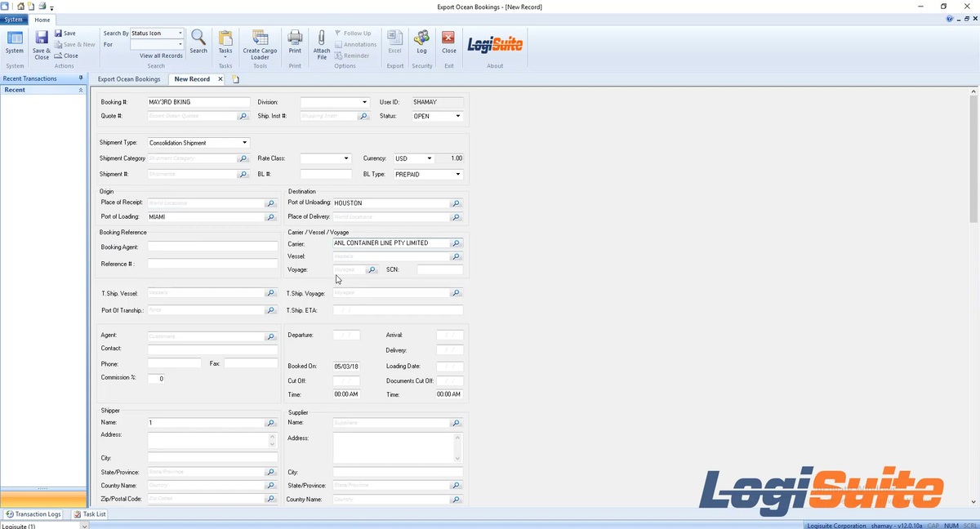Open lookup for Port of Unloading
The width and height of the screenshot is (980, 529).
(x=457, y=203)
